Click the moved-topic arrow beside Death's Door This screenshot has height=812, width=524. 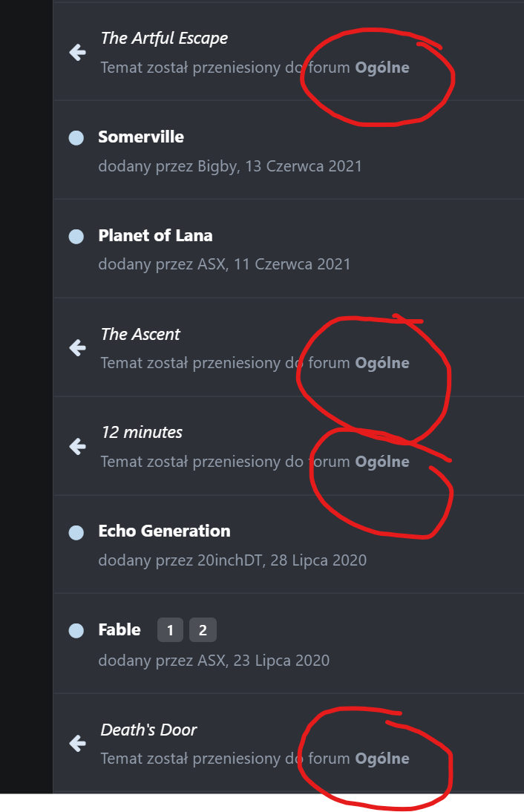click(x=78, y=743)
